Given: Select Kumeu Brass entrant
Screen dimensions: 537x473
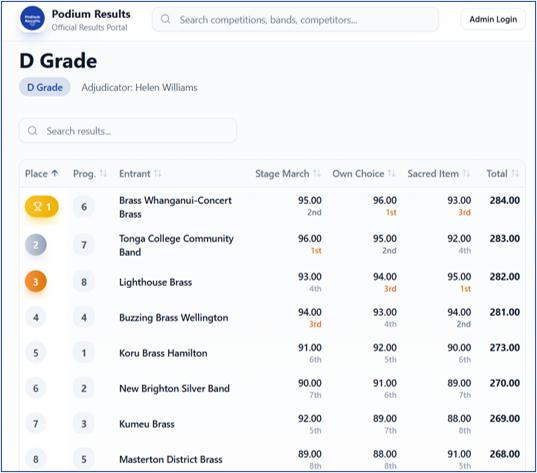Looking at the screenshot, I should [x=147, y=424].
